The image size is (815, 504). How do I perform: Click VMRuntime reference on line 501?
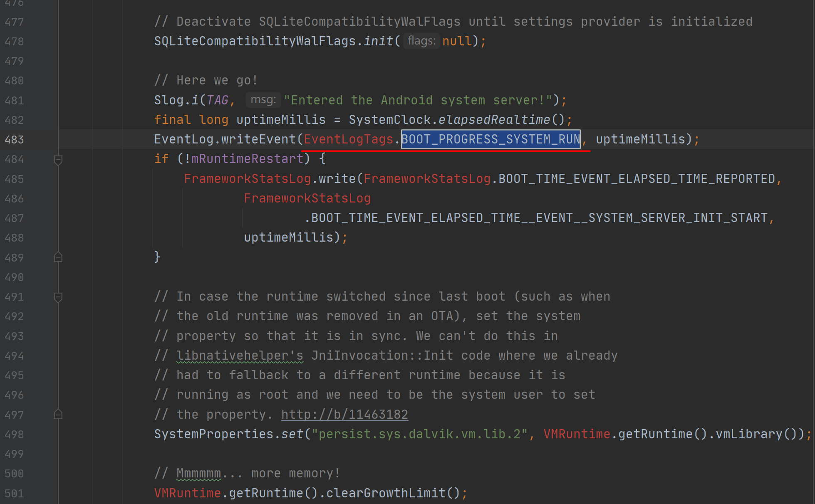tap(188, 493)
